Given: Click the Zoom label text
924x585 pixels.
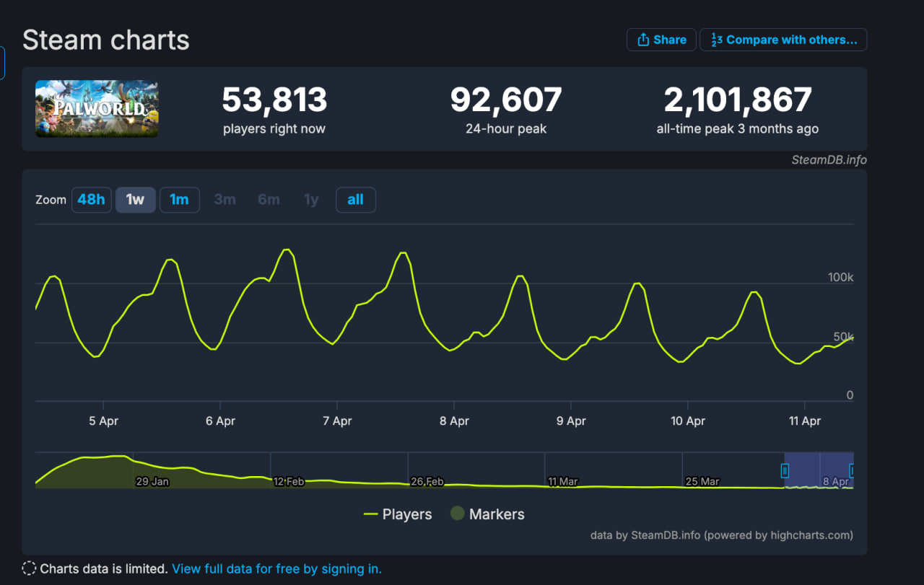Looking at the screenshot, I should [51, 200].
